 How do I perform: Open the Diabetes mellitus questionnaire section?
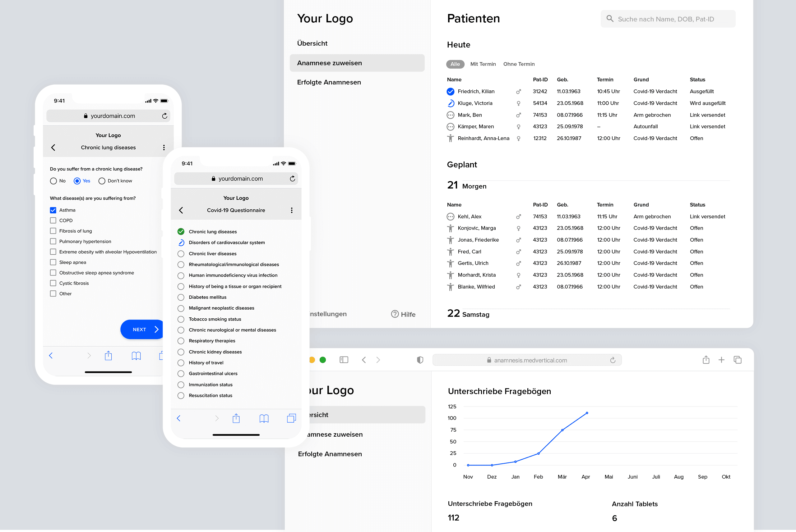207,297
